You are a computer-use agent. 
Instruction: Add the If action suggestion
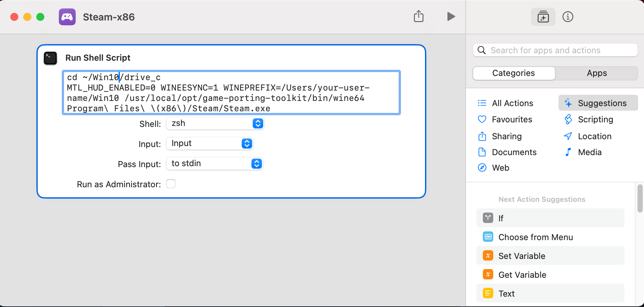point(550,218)
